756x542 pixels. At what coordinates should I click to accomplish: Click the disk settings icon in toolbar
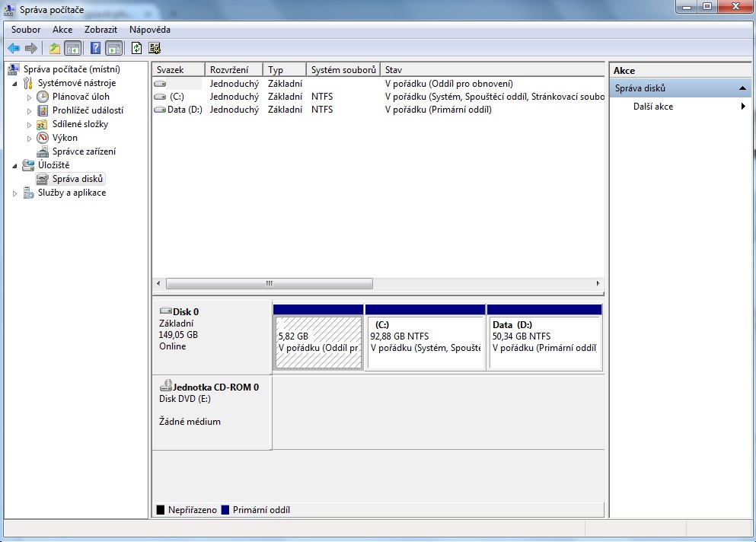click(155, 48)
